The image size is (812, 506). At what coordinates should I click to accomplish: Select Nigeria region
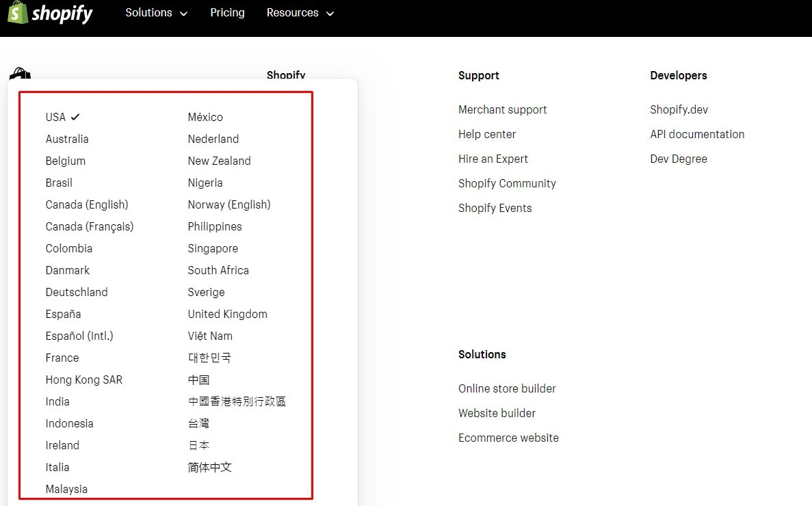click(205, 183)
